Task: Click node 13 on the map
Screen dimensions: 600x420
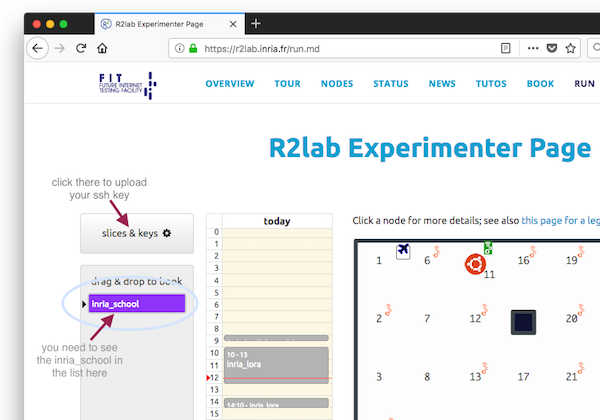Action: click(x=475, y=377)
